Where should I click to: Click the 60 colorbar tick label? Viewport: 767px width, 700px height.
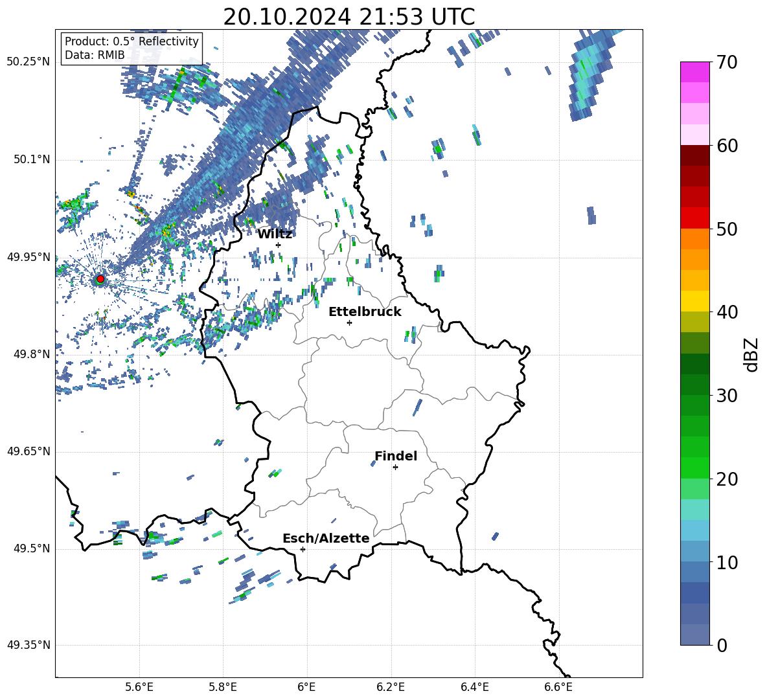[x=726, y=146]
